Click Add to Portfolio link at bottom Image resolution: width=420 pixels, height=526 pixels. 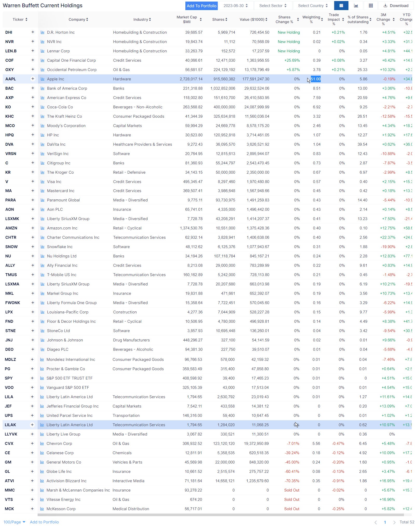tap(44, 522)
